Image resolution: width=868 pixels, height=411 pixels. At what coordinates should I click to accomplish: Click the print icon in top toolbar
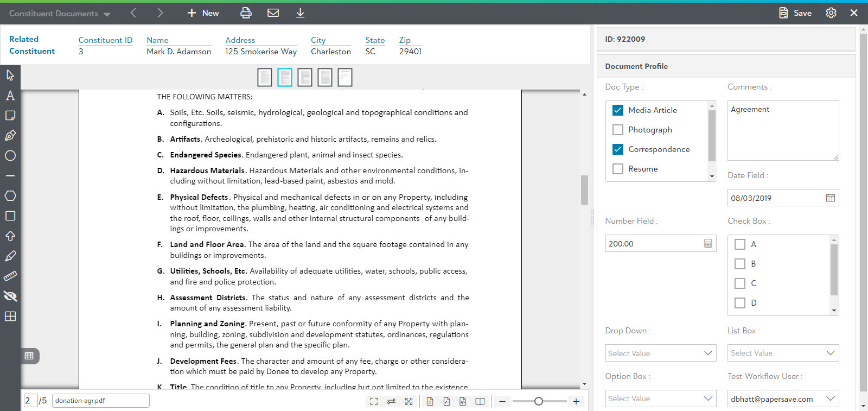click(246, 13)
